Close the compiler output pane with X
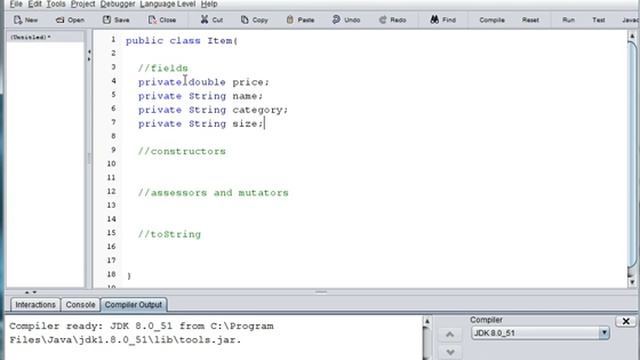 [x=626, y=321]
